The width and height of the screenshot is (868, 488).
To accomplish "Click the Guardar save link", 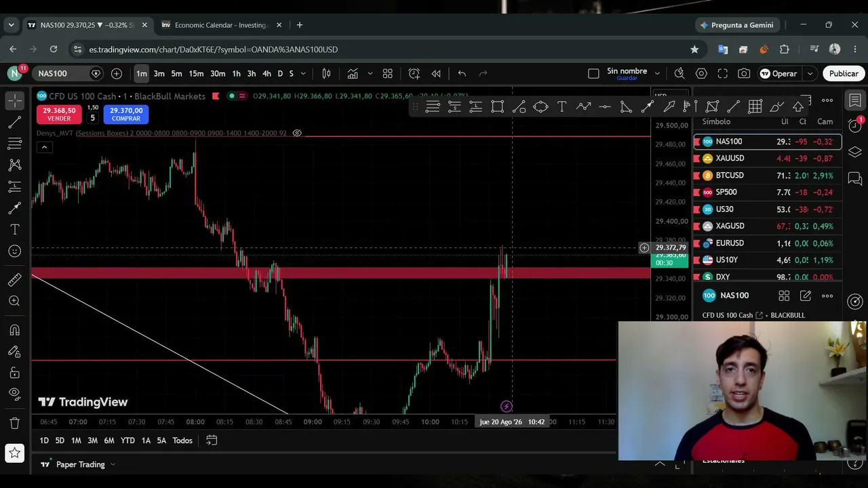I will pyautogui.click(x=627, y=78).
